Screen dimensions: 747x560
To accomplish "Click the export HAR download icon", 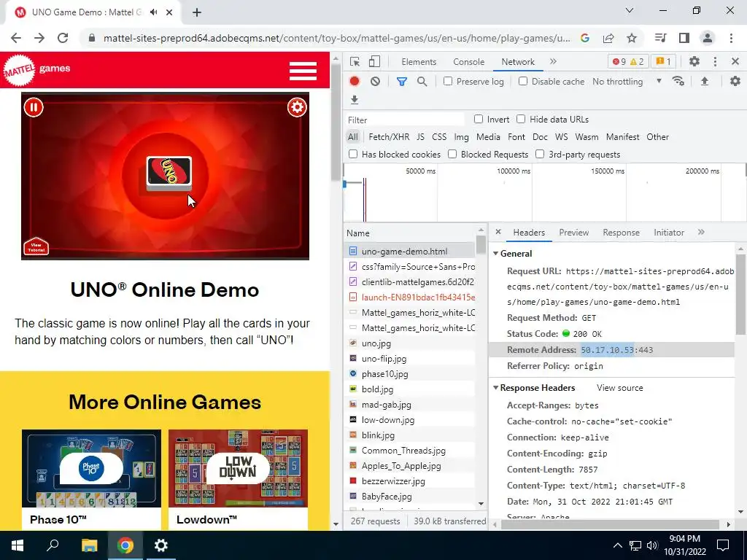I will 355,99.
